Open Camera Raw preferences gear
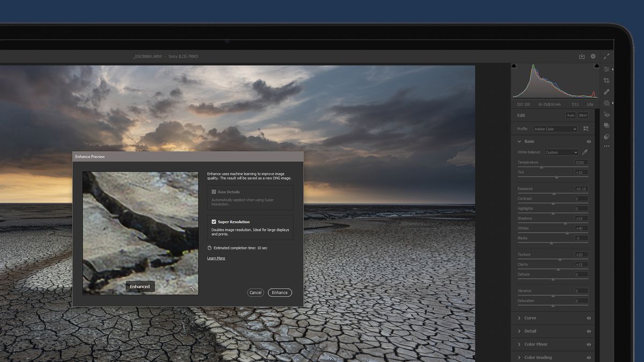Screen dimensions: 644x362 (592, 56)
